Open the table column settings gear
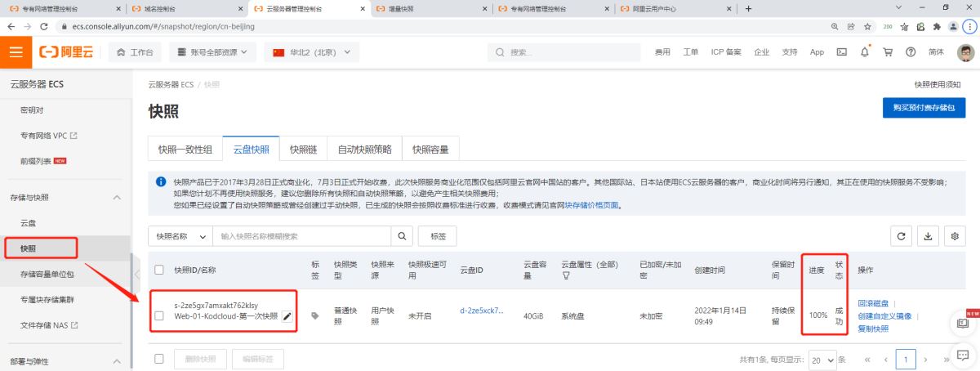The height and width of the screenshot is (371, 980). 954,236
